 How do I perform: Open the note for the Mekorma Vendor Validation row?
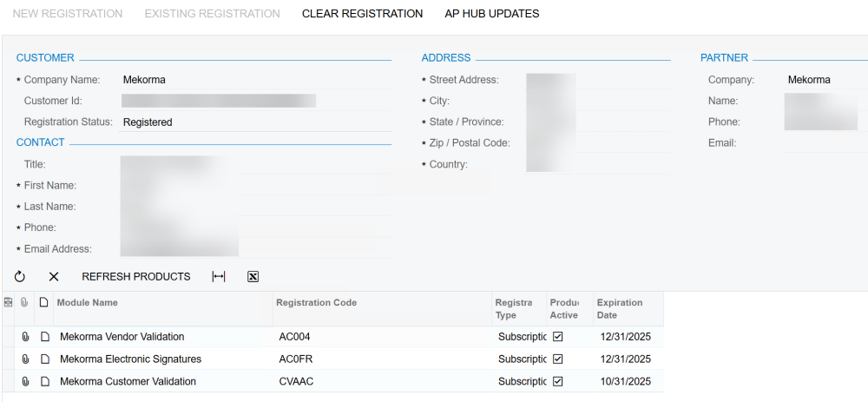45,337
